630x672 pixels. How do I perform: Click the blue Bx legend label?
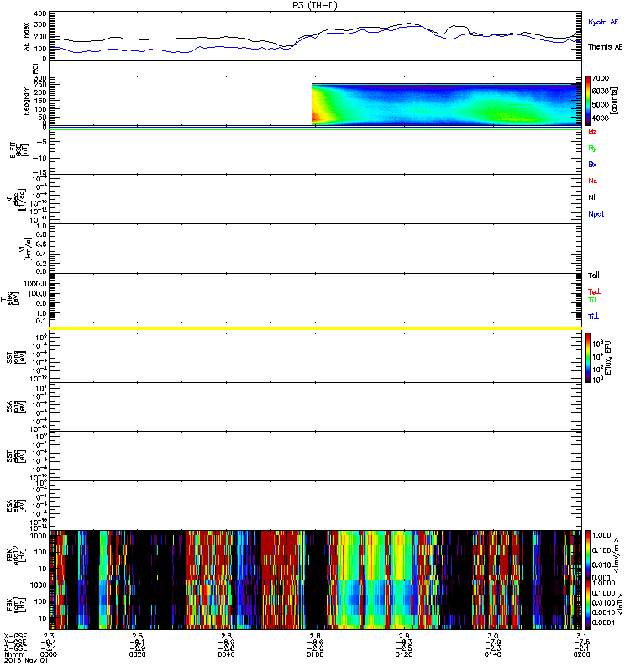(x=592, y=165)
